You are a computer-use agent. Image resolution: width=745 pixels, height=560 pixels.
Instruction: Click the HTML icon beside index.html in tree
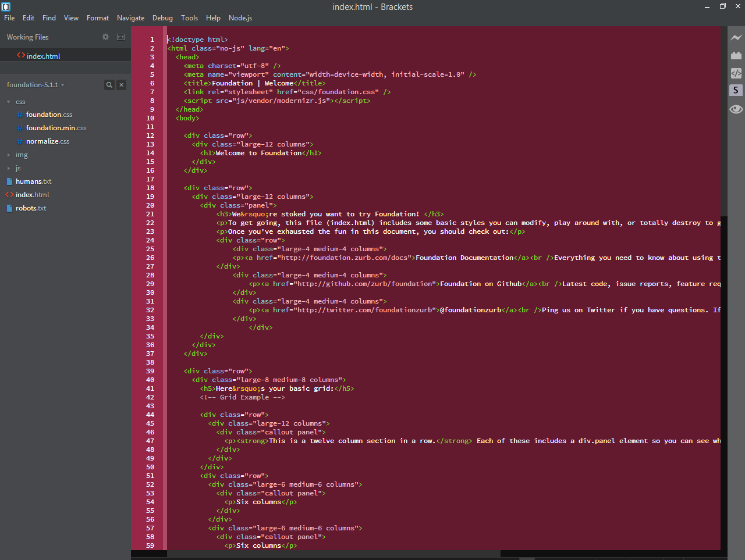(x=9, y=195)
